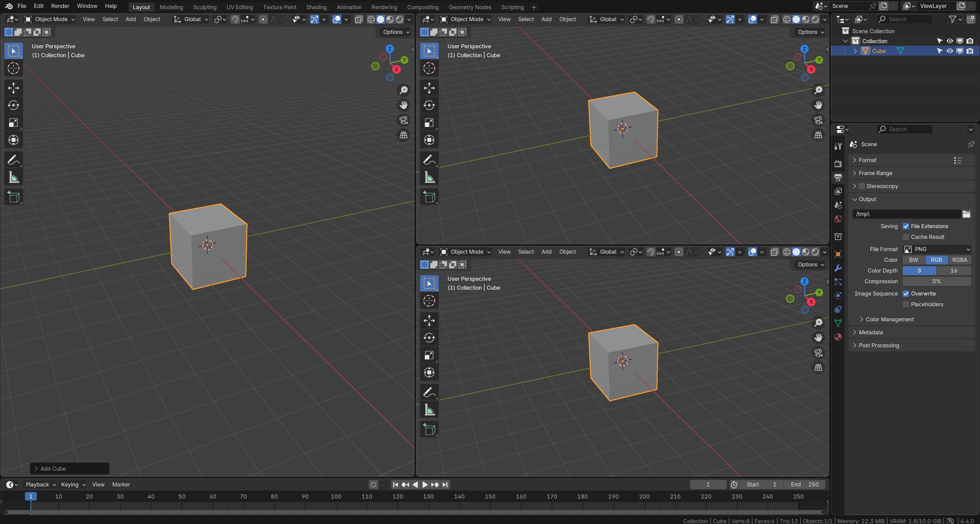
Task: Select RGBA color mode
Action: (960, 260)
